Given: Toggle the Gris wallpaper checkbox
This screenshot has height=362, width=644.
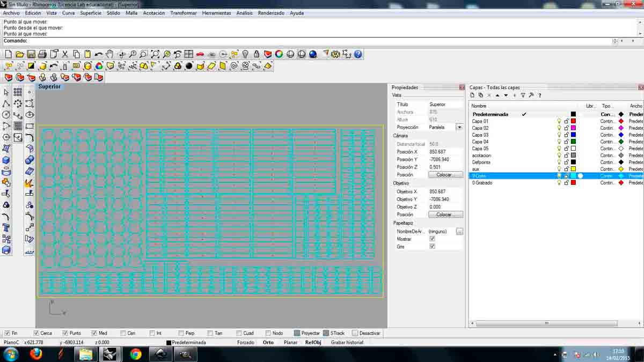Looking at the screenshot, I should tap(432, 246).
